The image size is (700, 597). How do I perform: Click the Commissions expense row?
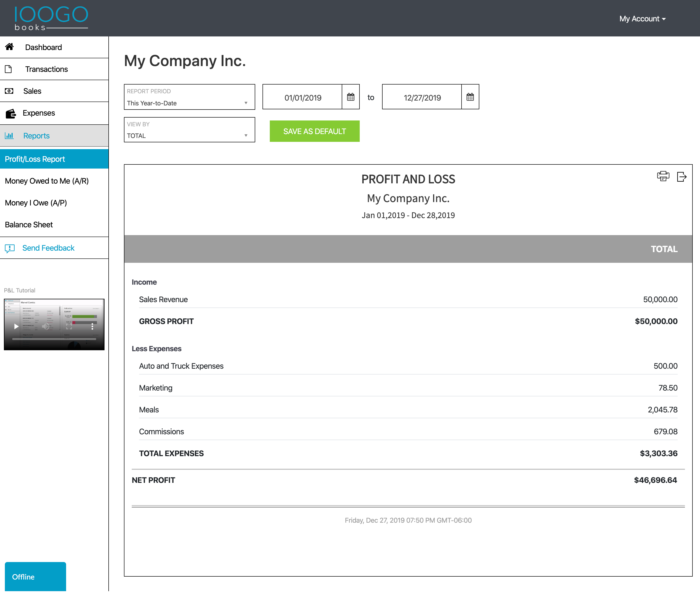(408, 432)
